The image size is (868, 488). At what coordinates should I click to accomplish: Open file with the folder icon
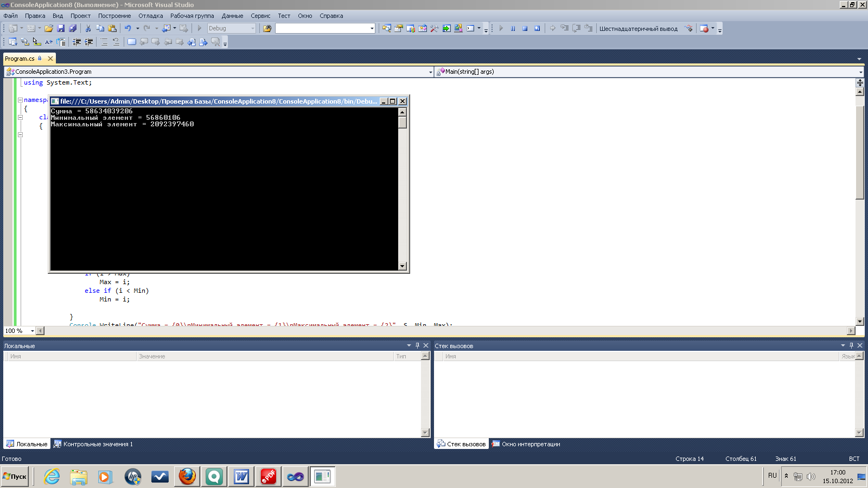(x=49, y=28)
